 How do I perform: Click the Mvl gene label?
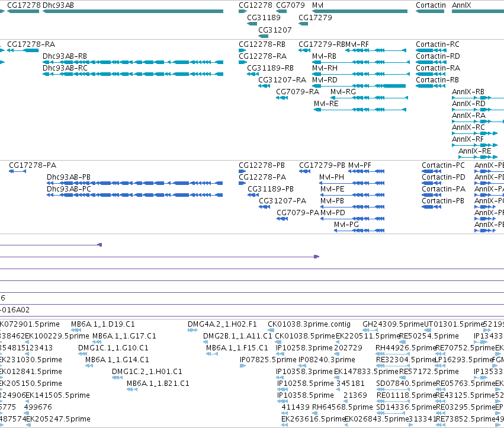pos(317,5)
